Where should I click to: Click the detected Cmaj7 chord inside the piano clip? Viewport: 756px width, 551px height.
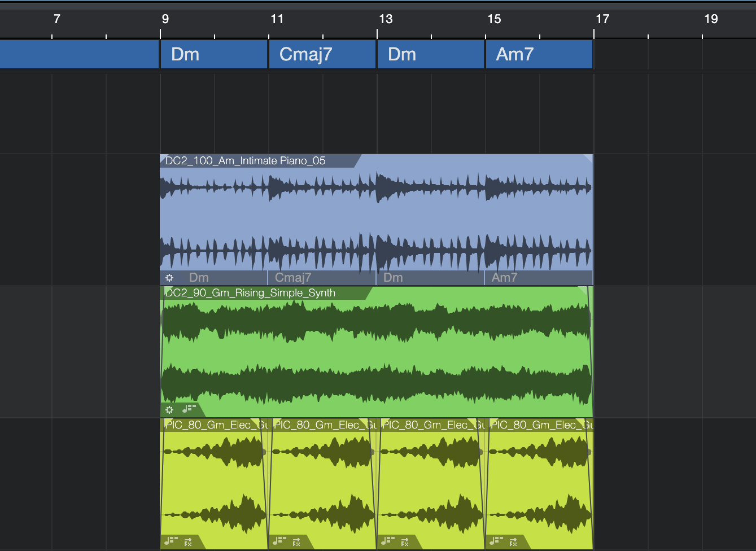coord(293,278)
